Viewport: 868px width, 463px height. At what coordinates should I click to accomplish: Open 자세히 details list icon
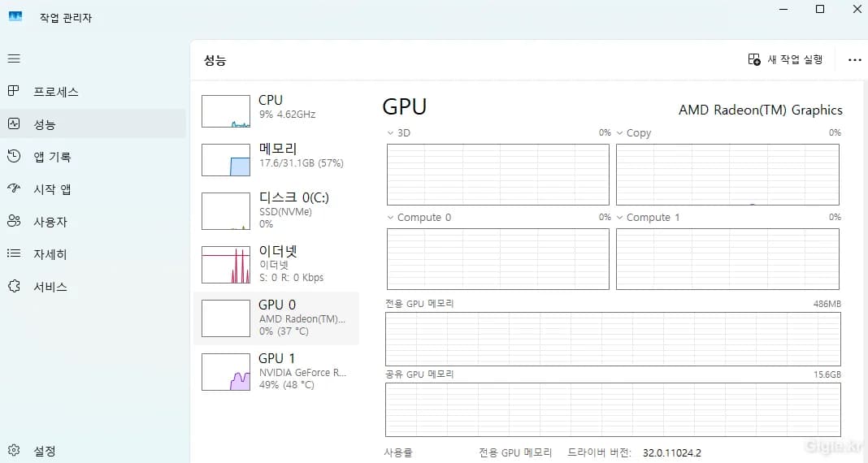(14, 253)
